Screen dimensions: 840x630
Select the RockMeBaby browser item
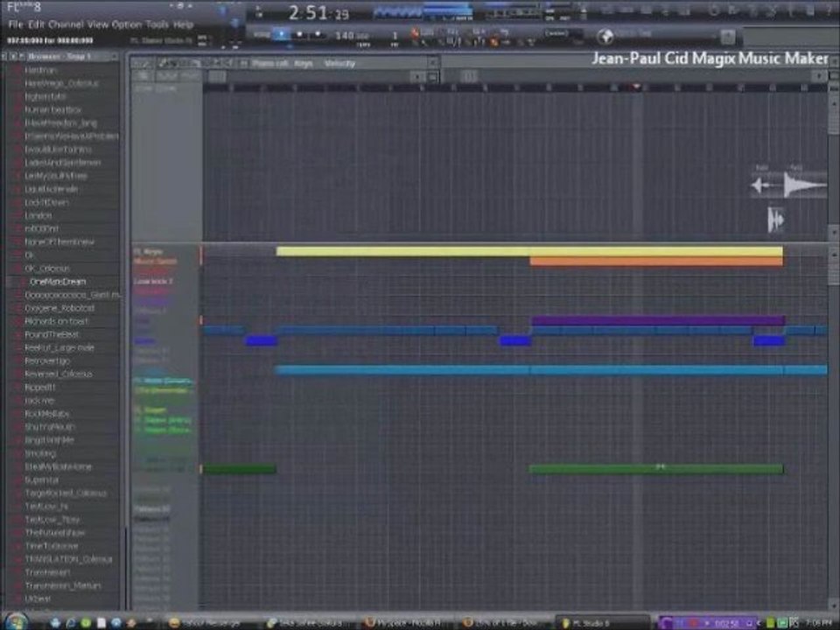coord(47,414)
